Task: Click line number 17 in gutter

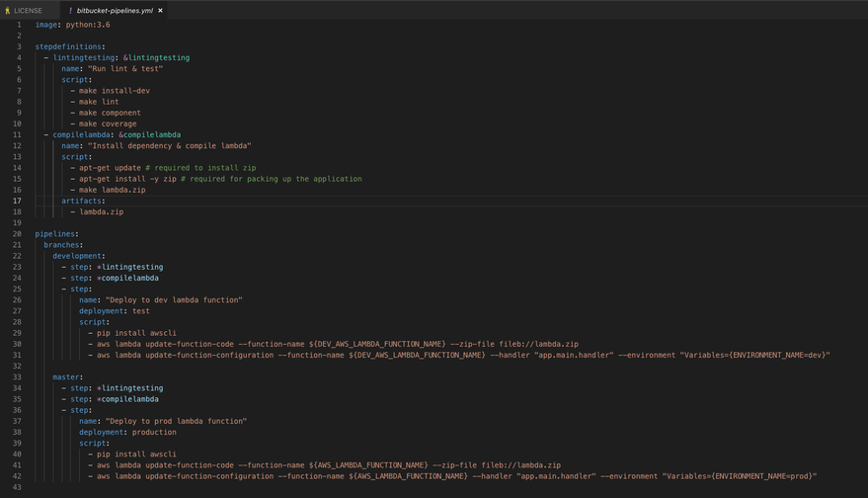Action: point(17,202)
